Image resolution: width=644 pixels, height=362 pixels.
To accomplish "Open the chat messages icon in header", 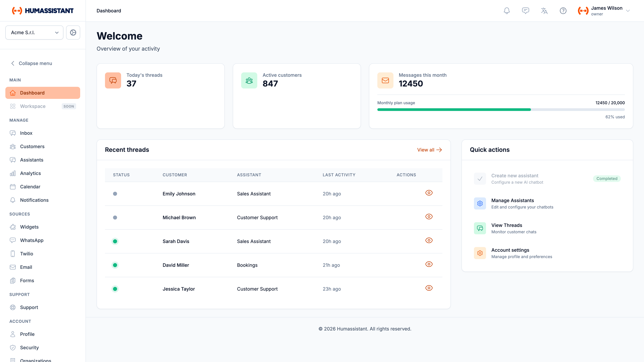I will tap(525, 11).
